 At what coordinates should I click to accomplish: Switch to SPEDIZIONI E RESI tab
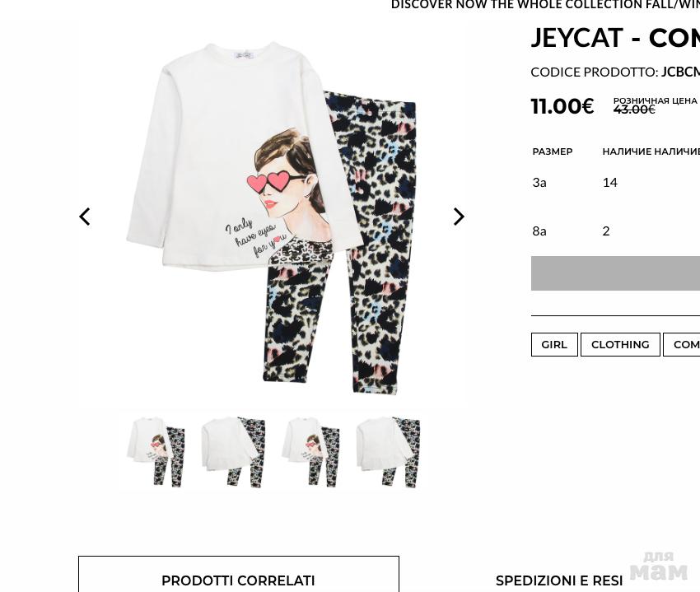tap(559, 580)
